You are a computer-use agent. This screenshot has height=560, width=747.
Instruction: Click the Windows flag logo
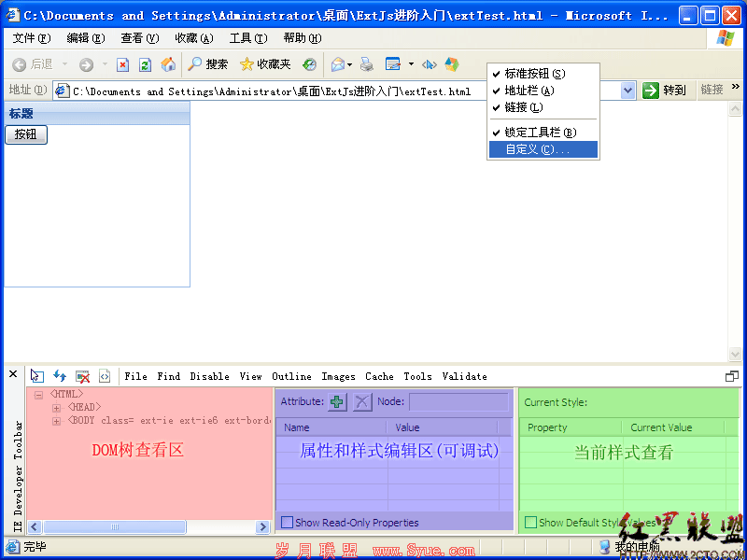pyautogui.click(x=726, y=38)
